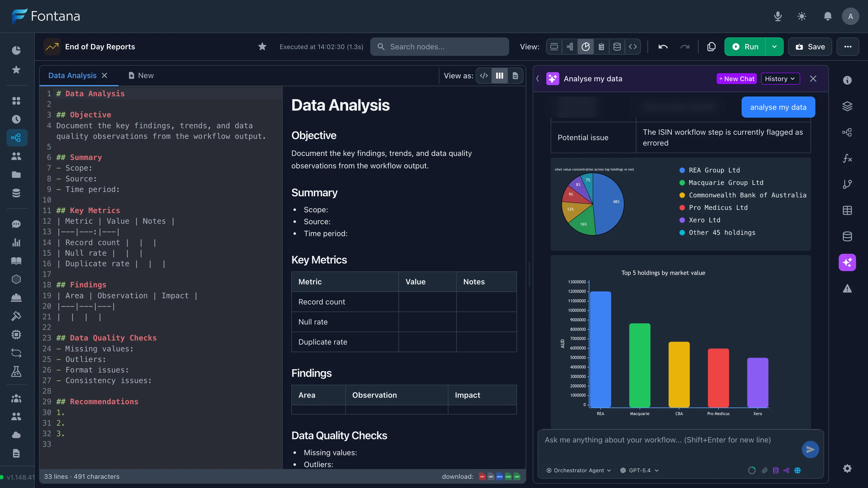
Task: Click Xero Ltd legend swatch
Action: point(682,220)
